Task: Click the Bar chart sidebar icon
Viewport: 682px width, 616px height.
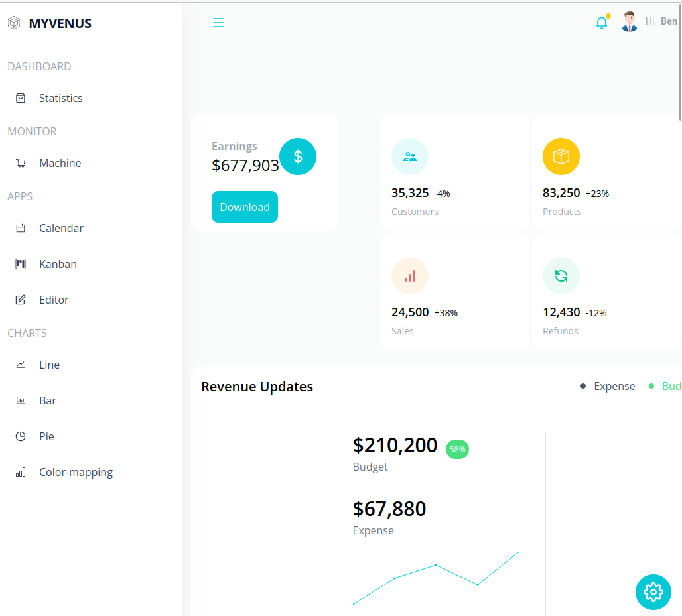Action: pyautogui.click(x=21, y=400)
